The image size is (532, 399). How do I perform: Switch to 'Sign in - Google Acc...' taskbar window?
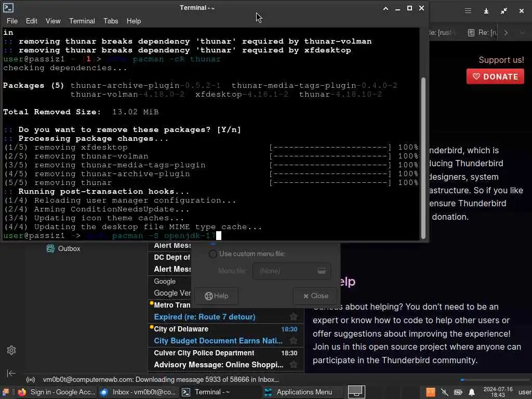pos(57,392)
